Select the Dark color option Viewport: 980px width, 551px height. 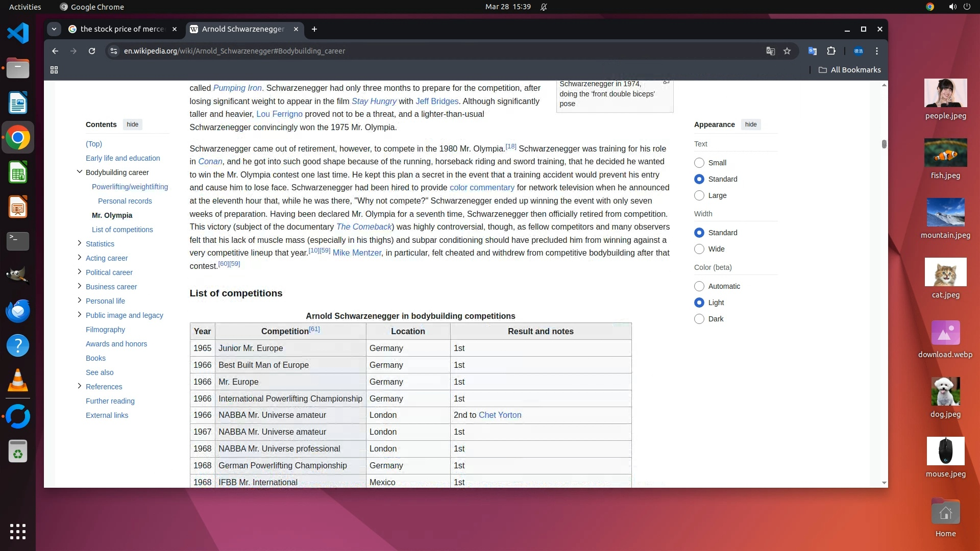tap(699, 319)
